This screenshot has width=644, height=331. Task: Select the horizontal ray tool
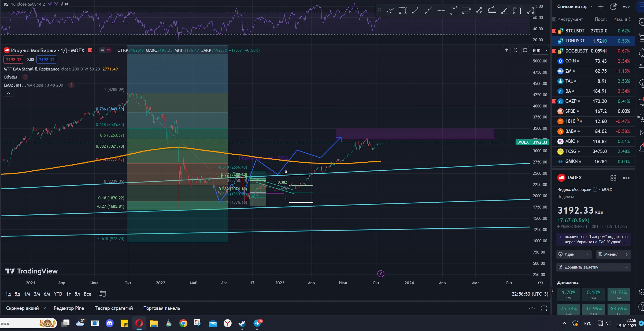441,11
